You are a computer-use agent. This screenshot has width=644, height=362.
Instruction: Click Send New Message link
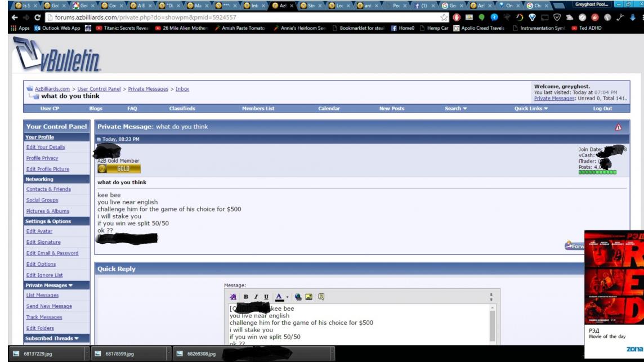pos(49,306)
